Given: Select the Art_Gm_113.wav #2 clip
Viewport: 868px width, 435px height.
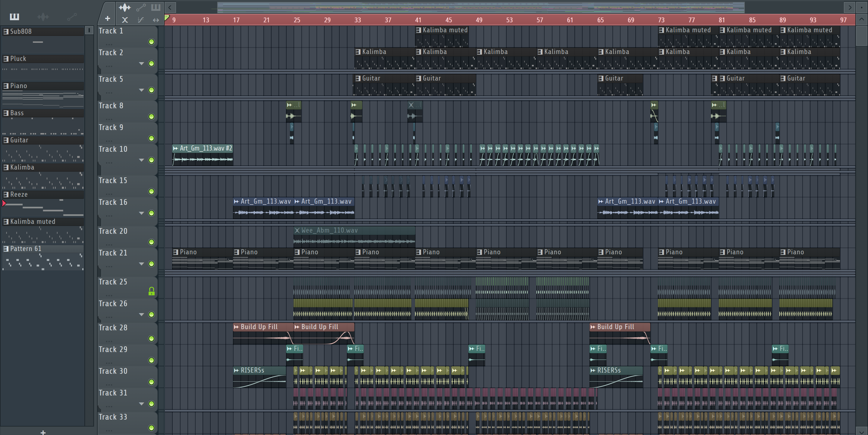Looking at the screenshot, I should coord(203,155).
